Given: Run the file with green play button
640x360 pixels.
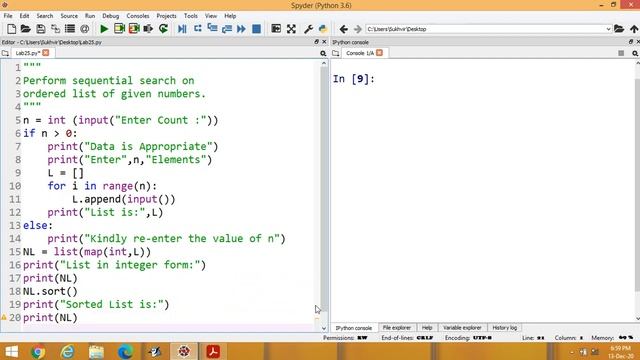Looking at the screenshot, I should click(x=104, y=29).
